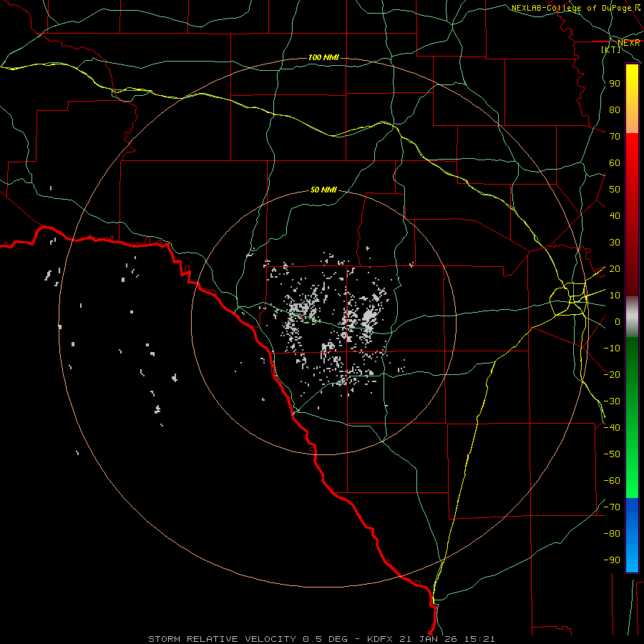Click the positive 10 knot scale label
Screen dimensions: 644x644
[615, 296]
